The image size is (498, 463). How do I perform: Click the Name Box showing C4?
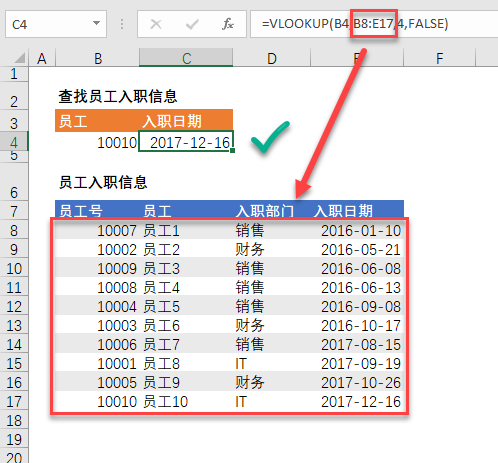click(x=56, y=24)
